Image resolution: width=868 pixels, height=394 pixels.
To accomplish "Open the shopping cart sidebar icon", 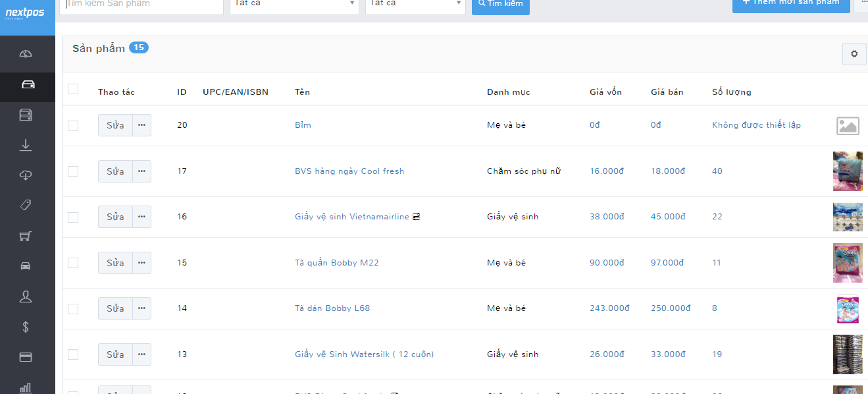I will click(x=26, y=236).
